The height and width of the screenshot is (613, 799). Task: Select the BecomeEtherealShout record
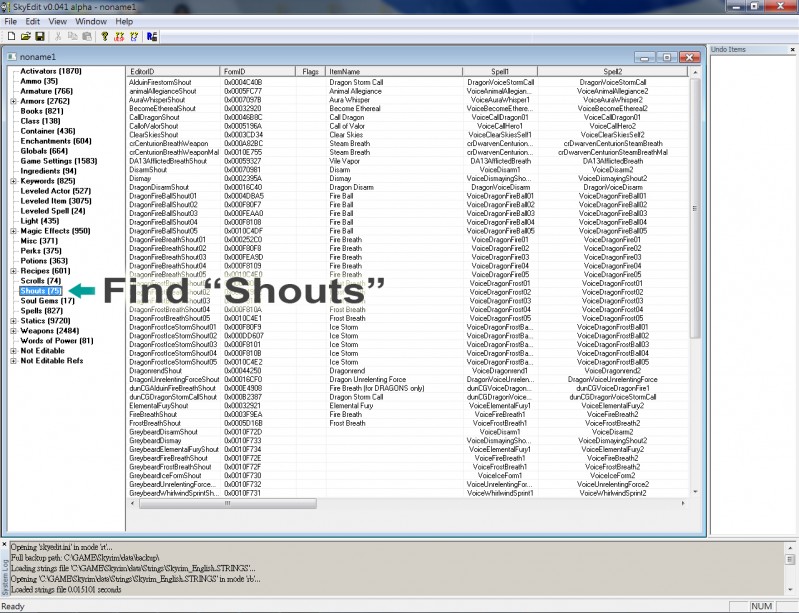point(407,109)
